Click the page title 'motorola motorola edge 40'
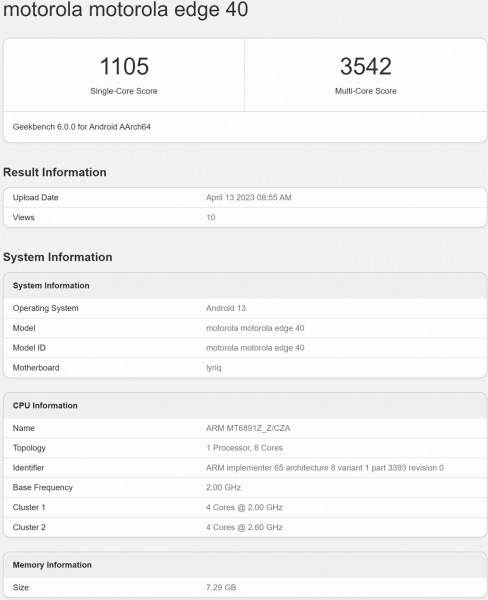Viewport: 488px width, 600px height. click(126, 9)
